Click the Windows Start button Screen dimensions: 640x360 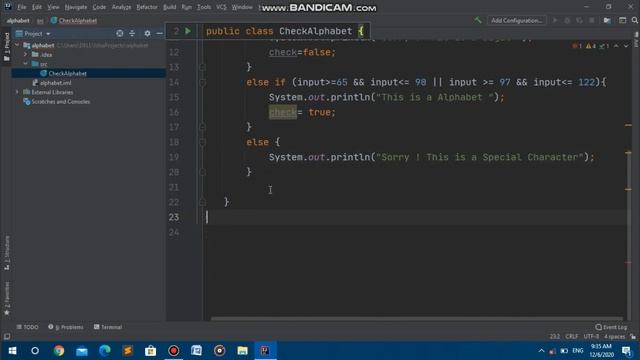pos(12,351)
